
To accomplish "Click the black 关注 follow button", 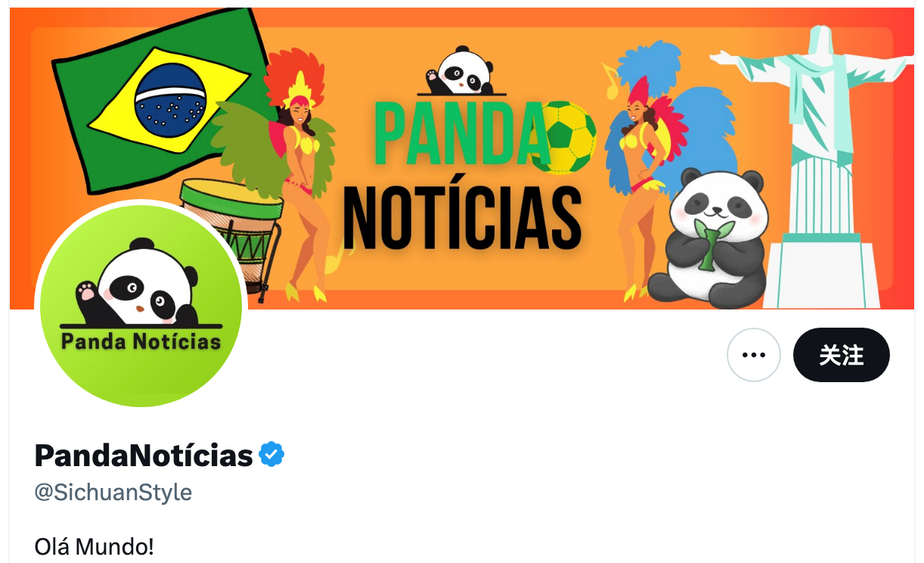I will point(842,355).
